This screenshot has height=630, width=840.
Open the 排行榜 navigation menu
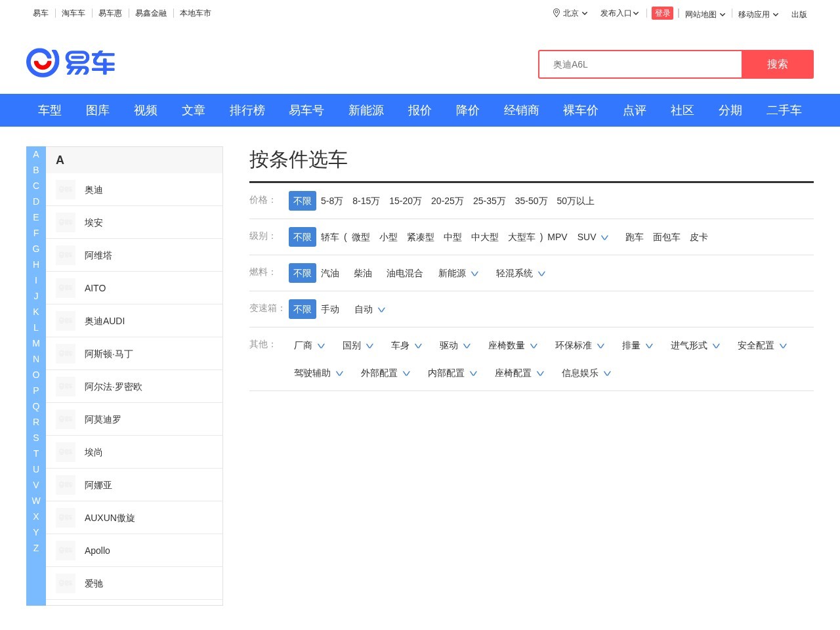tap(247, 110)
